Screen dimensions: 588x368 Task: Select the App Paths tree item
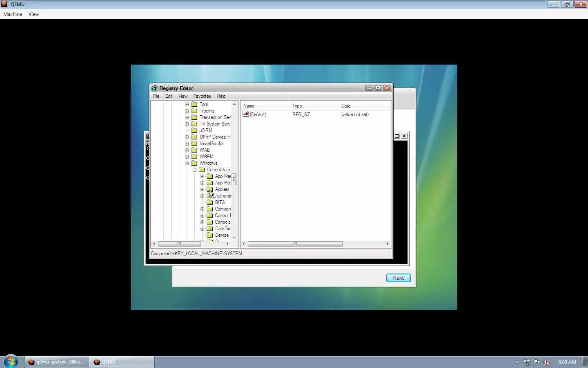(223, 183)
